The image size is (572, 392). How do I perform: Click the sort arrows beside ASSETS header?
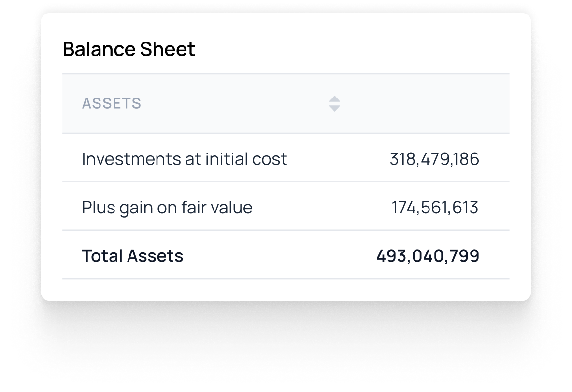(335, 103)
